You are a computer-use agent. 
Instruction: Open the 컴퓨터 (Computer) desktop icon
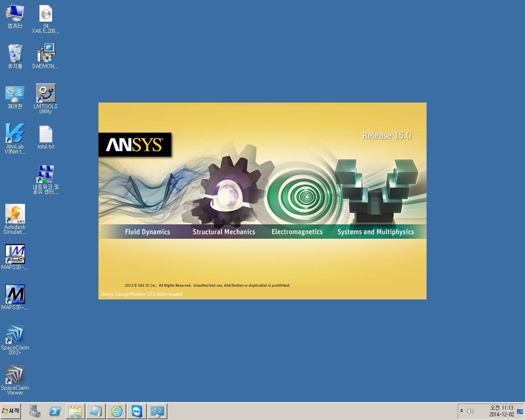click(15, 17)
